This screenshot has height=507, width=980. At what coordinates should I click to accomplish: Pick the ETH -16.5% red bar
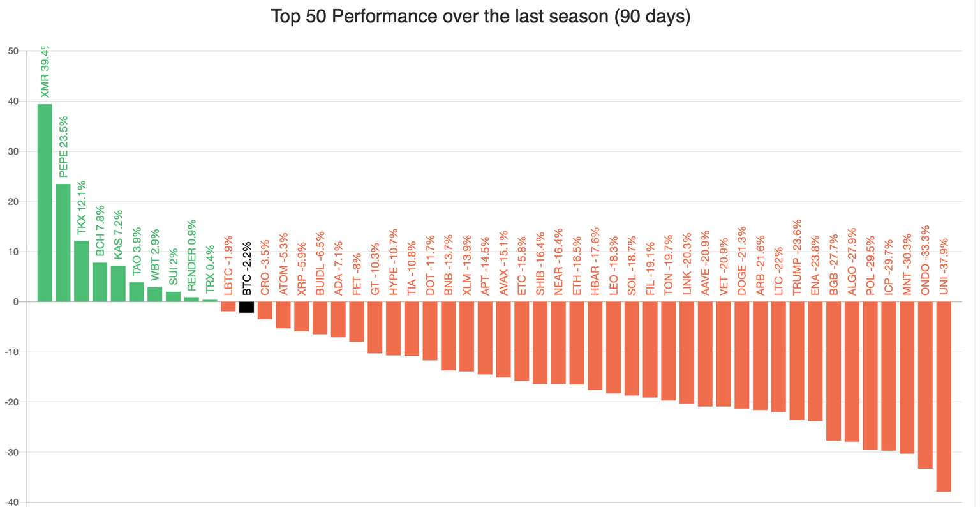click(x=577, y=343)
